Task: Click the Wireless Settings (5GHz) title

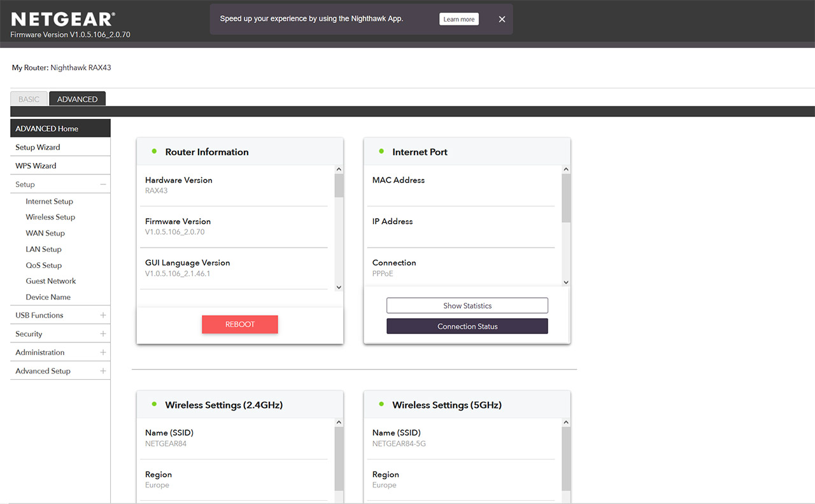Action: (447, 405)
